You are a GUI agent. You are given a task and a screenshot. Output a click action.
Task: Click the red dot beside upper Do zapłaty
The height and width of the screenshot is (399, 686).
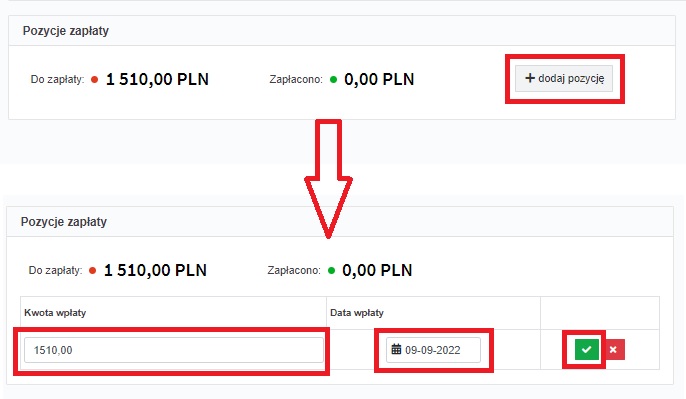pos(94,80)
